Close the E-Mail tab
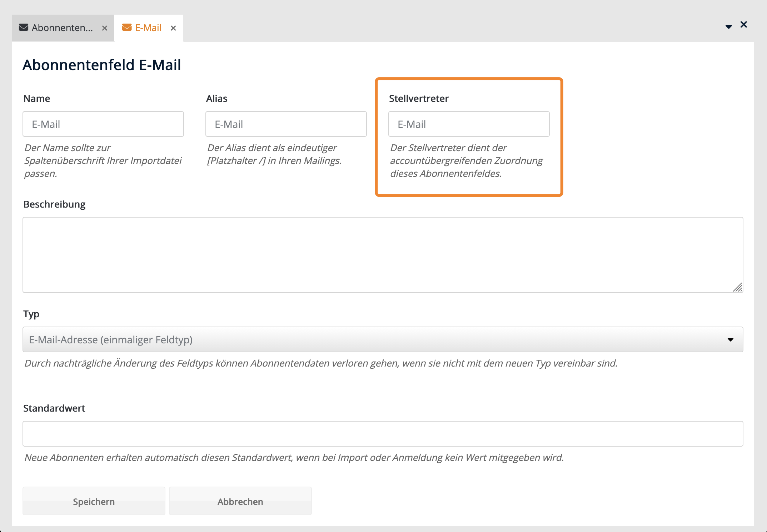 [173, 28]
